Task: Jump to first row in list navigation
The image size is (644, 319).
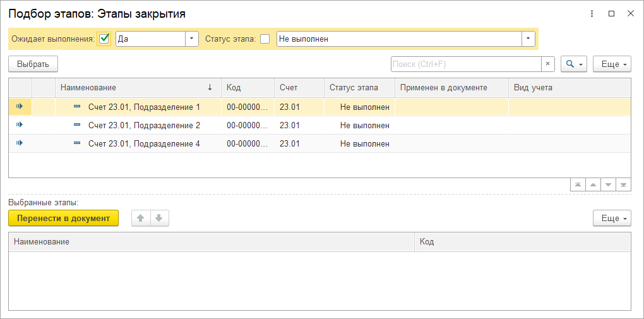Action: click(577, 184)
